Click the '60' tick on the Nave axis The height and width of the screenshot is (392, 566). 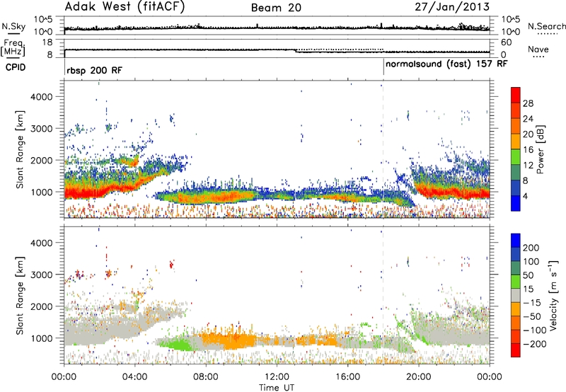[506, 42]
